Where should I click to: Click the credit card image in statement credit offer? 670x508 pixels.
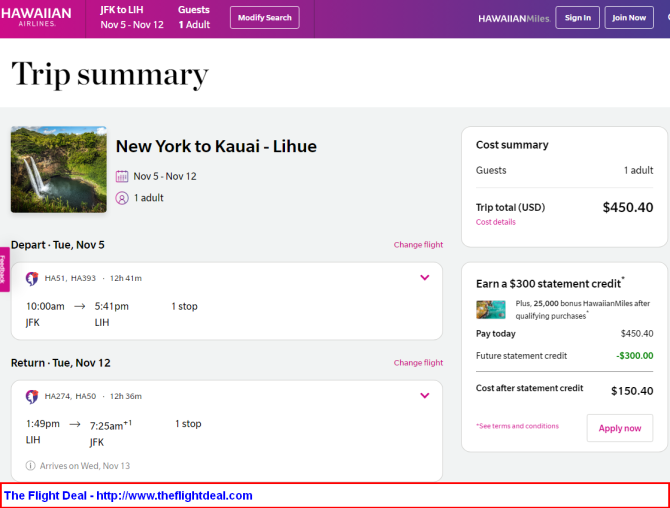(491, 310)
